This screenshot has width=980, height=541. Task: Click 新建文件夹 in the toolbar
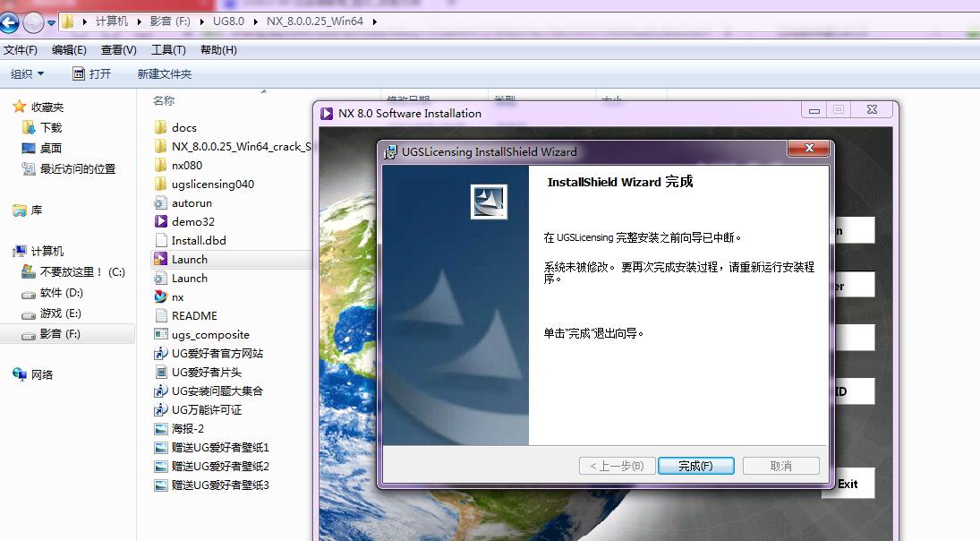165,73
